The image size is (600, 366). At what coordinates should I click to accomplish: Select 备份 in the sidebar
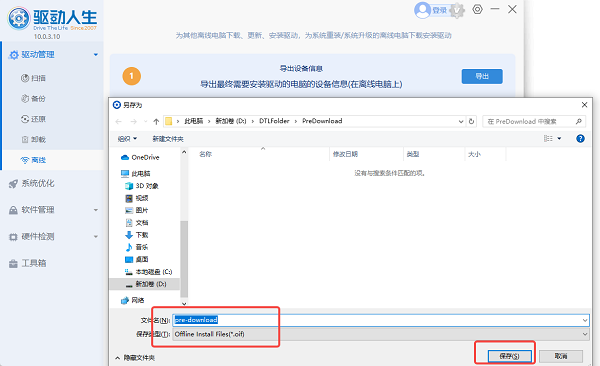33,98
